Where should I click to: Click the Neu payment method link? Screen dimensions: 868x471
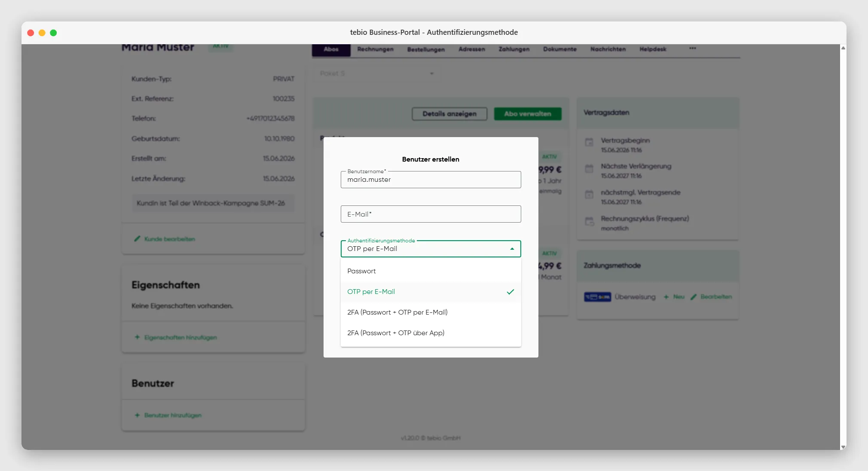[679, 297]
